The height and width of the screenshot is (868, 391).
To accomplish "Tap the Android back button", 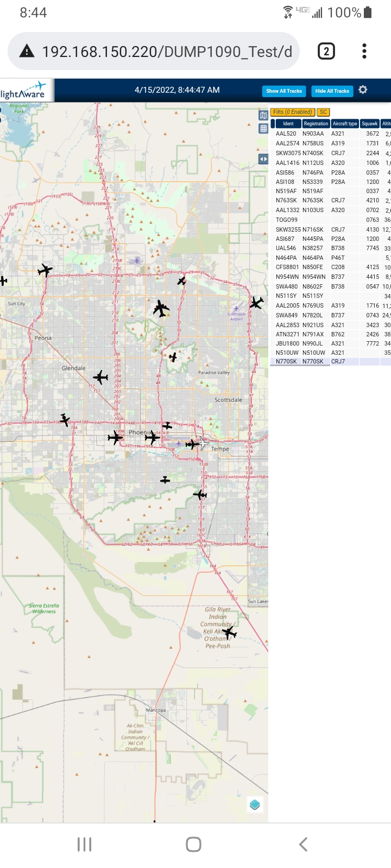I will (304, 844).
